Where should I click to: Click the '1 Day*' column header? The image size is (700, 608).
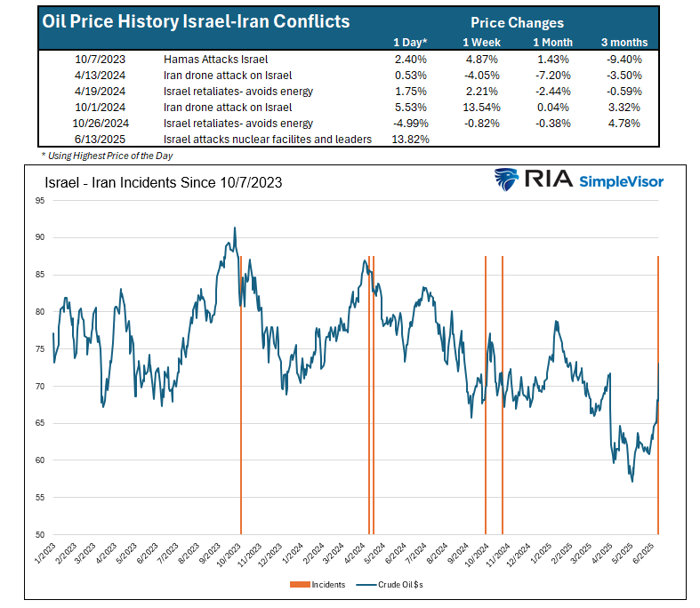tap(409, 42)
